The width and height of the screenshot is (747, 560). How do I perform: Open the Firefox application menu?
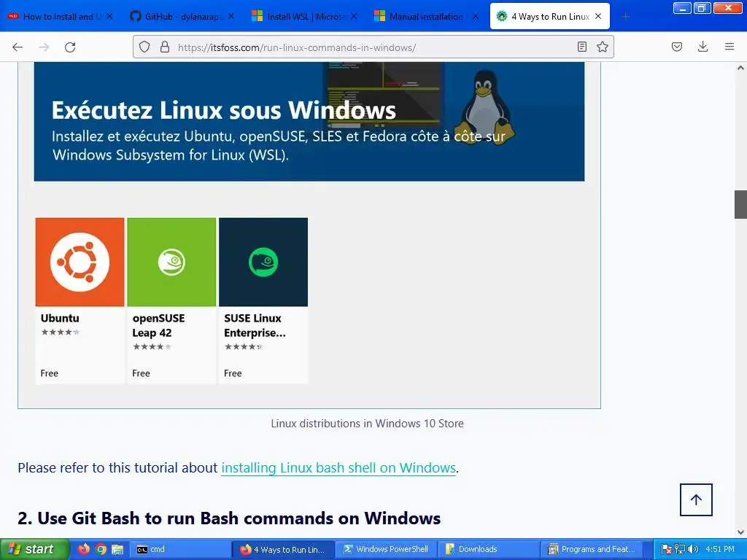click(729, 47)
